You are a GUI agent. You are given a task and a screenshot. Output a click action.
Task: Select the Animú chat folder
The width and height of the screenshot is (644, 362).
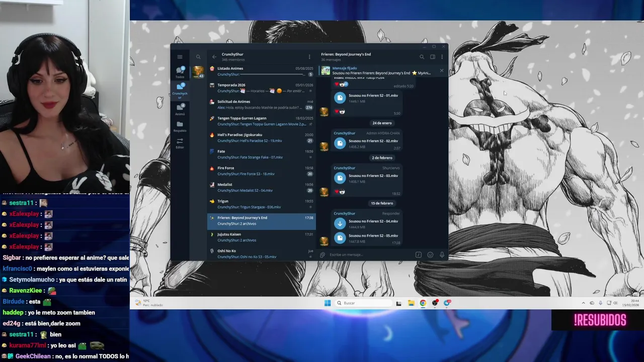click(x=180, y=110)
